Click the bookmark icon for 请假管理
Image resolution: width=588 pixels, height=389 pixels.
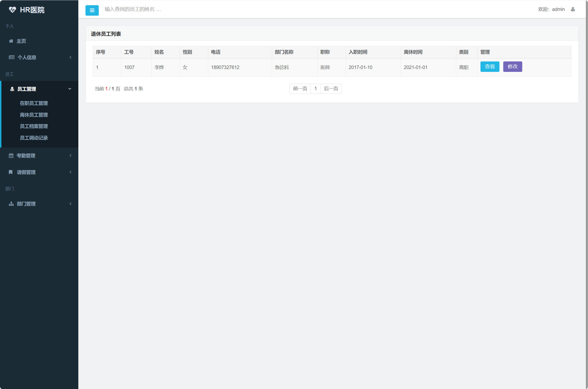click(x=11, y=172)
